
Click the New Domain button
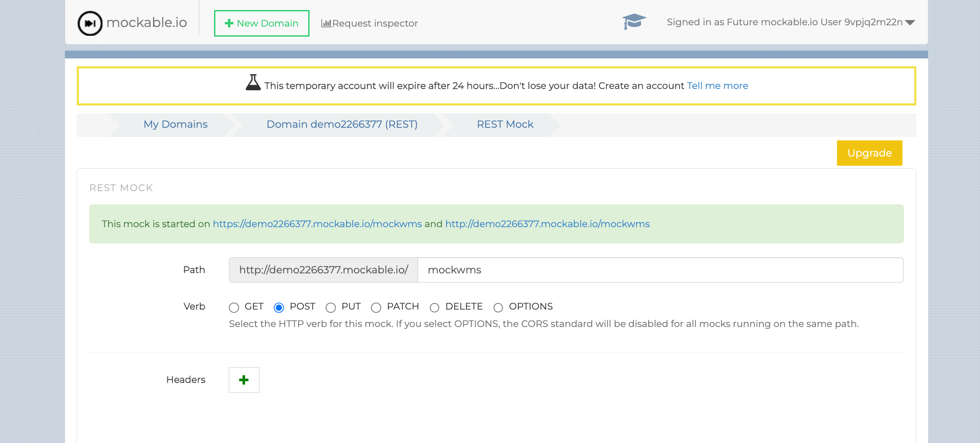coord(262,23)
